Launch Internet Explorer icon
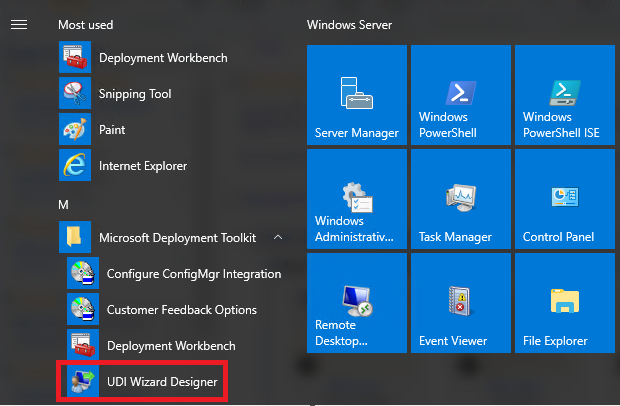 pos(75,165)
